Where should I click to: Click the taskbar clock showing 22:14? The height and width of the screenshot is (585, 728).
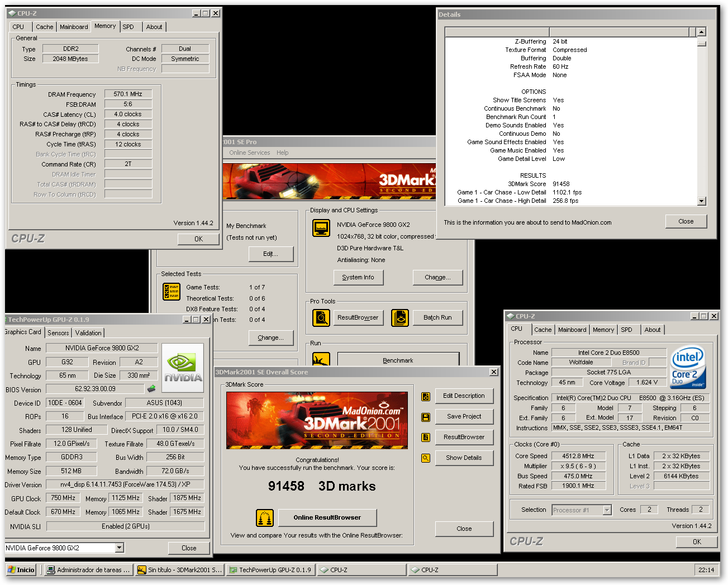(706, 570)
